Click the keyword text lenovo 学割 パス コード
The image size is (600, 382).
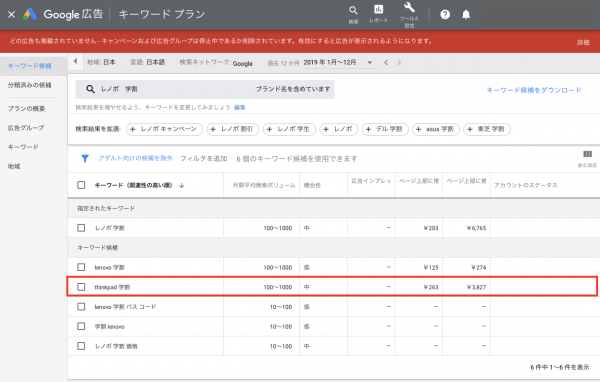click(125, 307)
